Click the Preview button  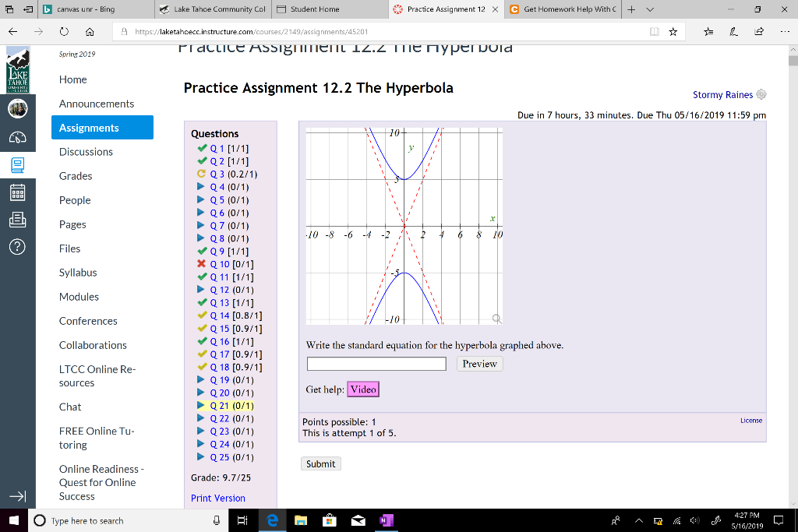tap(479, 364)
